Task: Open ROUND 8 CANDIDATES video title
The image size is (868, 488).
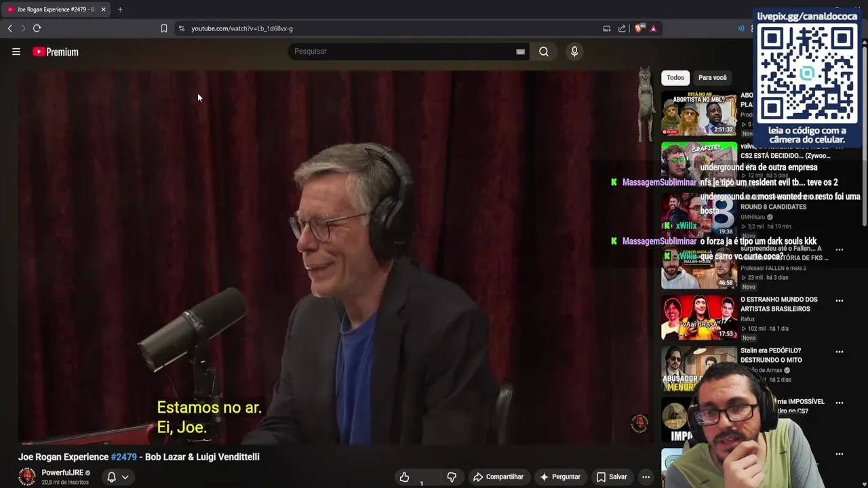Action: (x=773, y=207)
